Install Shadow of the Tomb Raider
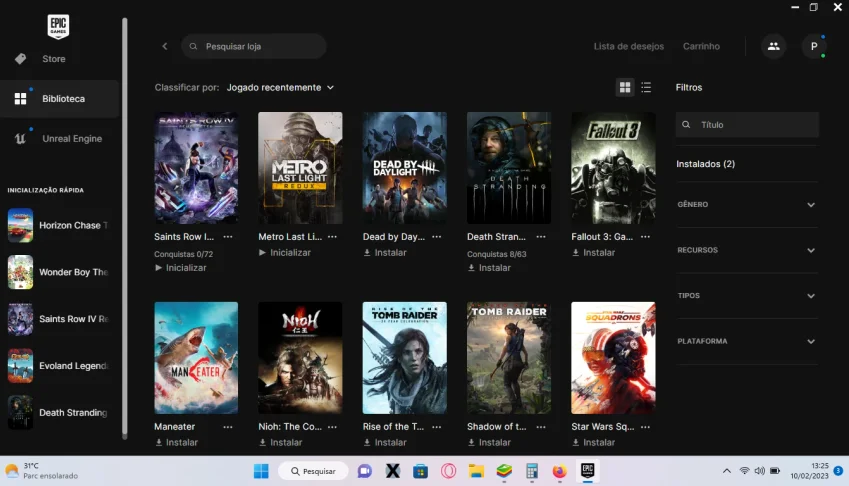The image size is (849, 486). [x=489, y=442]
